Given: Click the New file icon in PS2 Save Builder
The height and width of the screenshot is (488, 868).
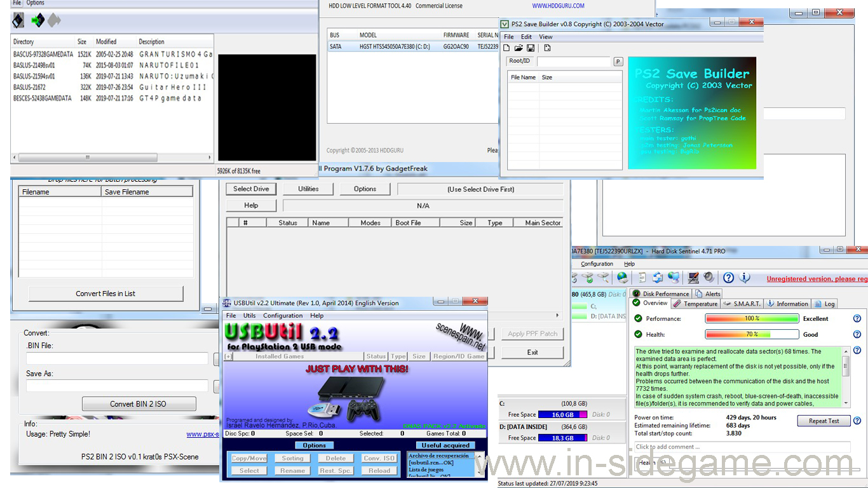Looking at the screenshot, I should click(506, 48).
